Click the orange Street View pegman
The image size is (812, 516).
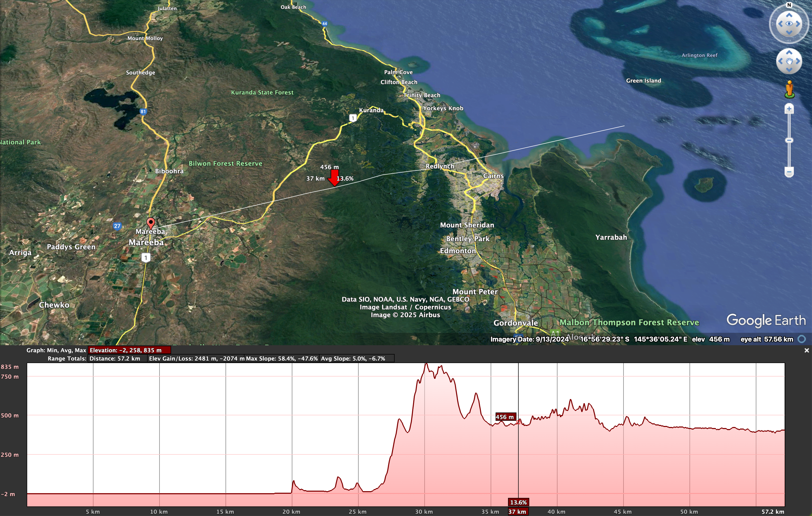789,89
